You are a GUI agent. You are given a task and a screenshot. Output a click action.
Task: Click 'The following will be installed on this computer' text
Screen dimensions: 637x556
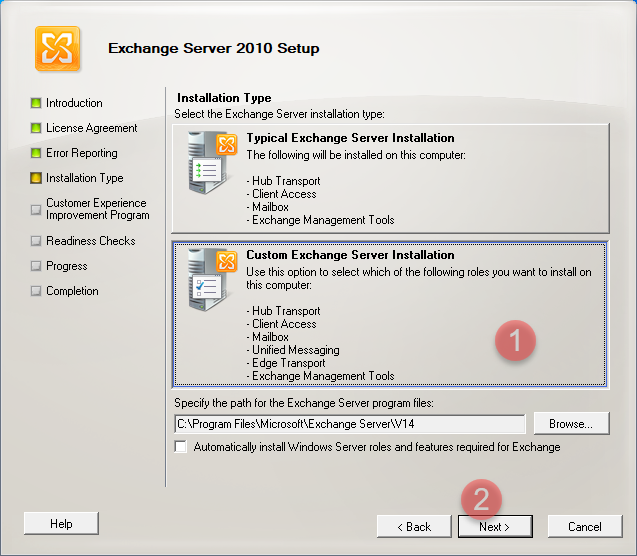tap(356, 155)
